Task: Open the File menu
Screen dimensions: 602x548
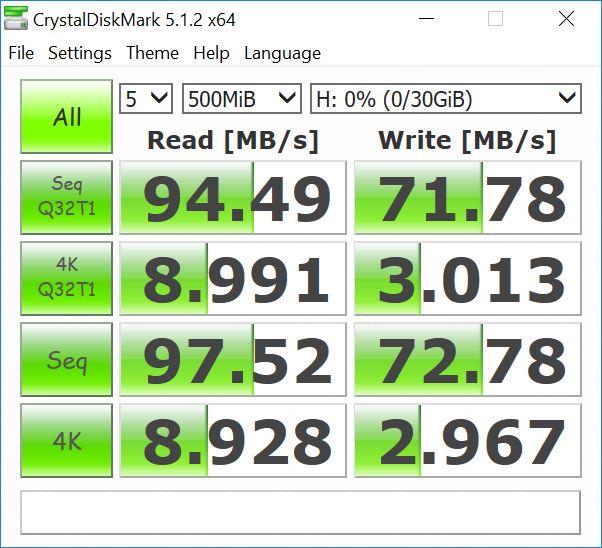Action: pos(21,53)
